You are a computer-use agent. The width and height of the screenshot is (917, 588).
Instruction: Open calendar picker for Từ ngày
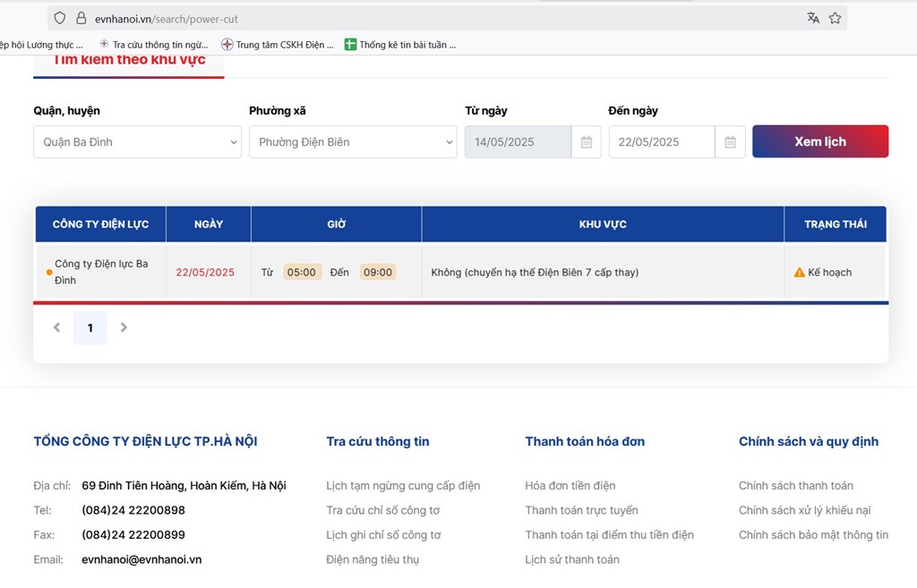click(x=586, y=142)
